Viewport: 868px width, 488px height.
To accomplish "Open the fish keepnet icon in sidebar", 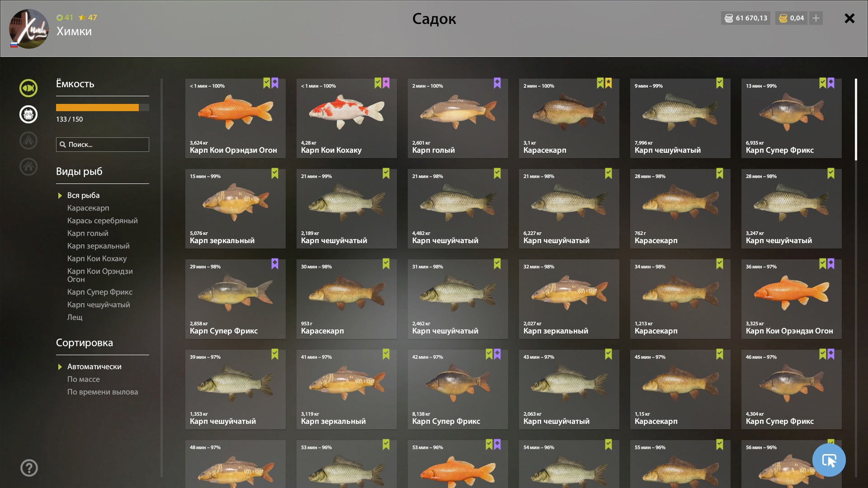I will [x=28, y=88].
